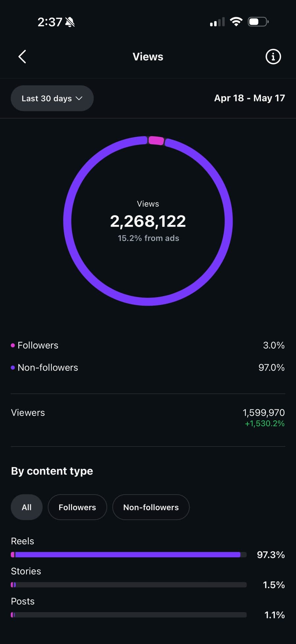Tap the Views page title
296x644 pixels.
148,57
